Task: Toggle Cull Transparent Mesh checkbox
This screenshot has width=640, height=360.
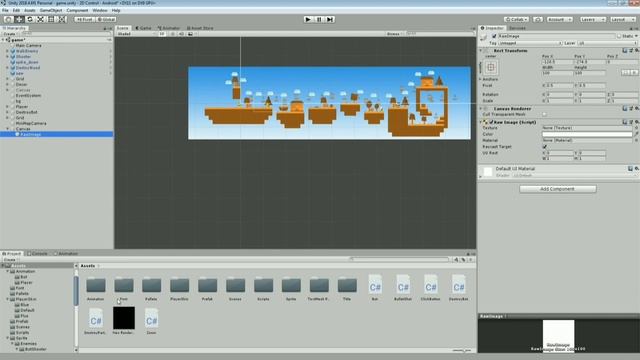Action: pyautogui.click(x=544, y=115)
